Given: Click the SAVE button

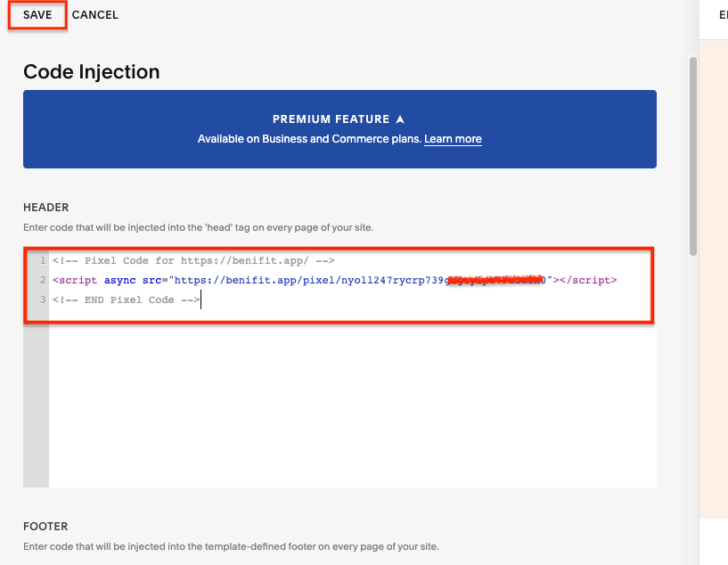Looking at the screenshot, I should click(37, 15).
